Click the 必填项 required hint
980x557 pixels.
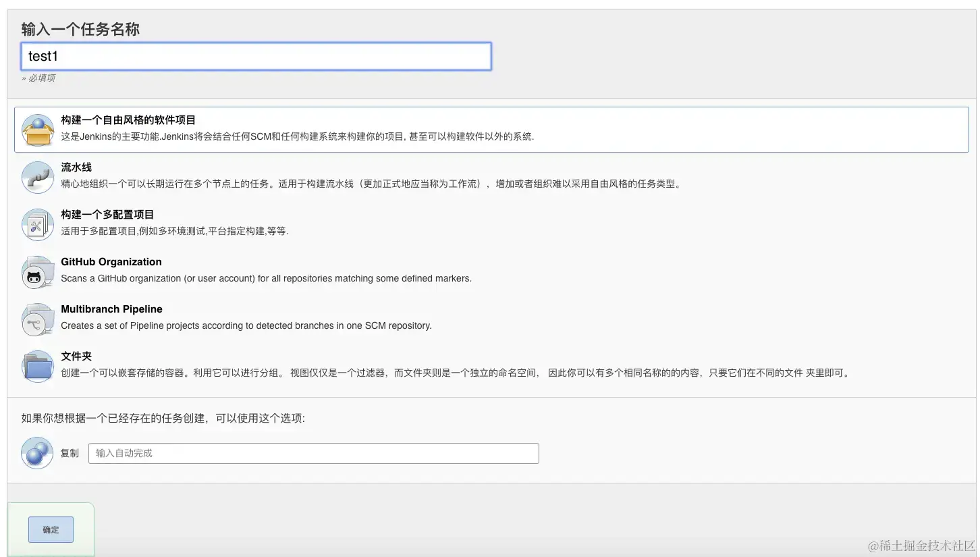click(38, 78)
